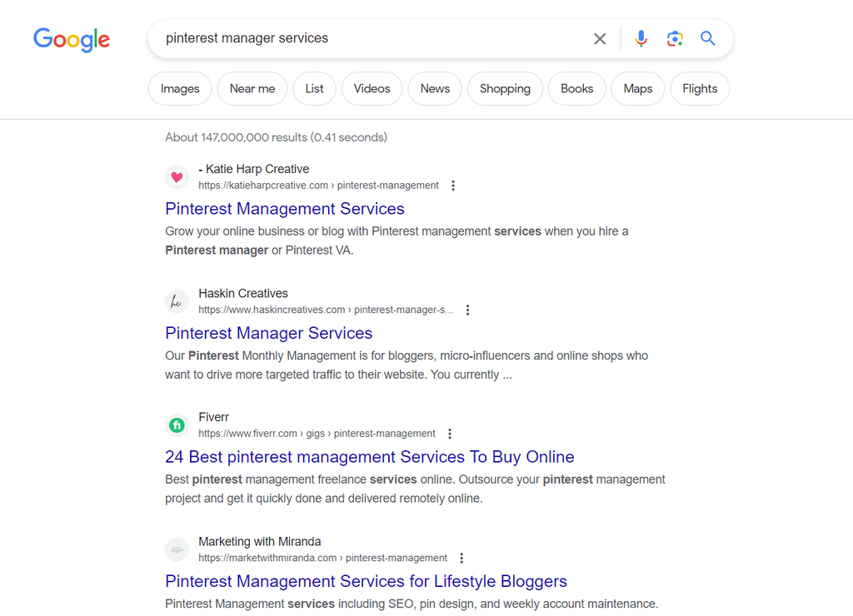Clear the search box text

tap(600, 38)
